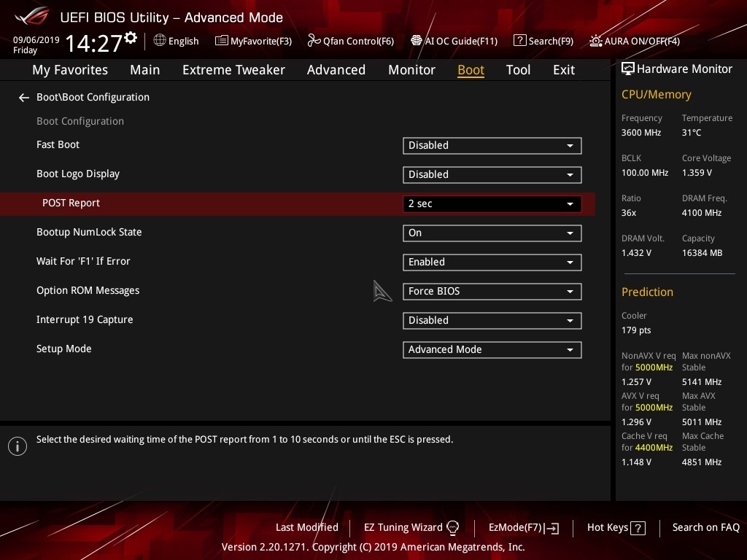The image size is (747, 560).
Task: Switch to the Monitor tab
Action: 411,70
